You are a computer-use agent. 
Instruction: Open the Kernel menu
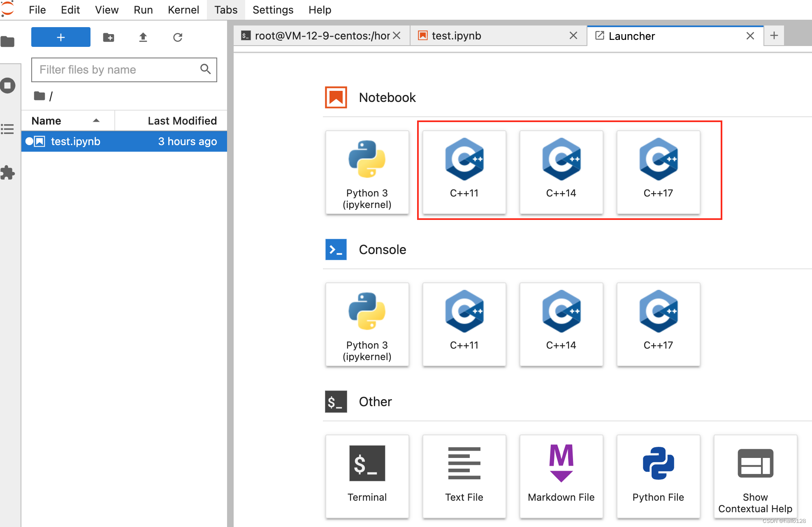point(183,10)
